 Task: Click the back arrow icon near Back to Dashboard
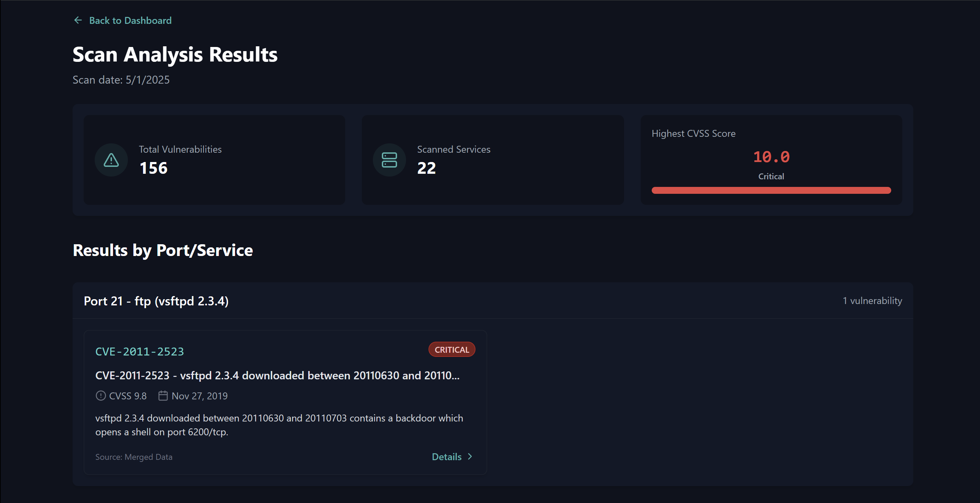click(78, 20)
